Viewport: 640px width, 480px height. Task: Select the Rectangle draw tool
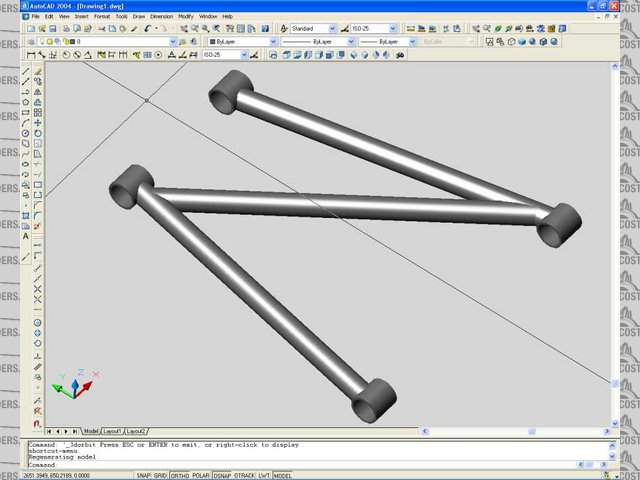[26, 113]
